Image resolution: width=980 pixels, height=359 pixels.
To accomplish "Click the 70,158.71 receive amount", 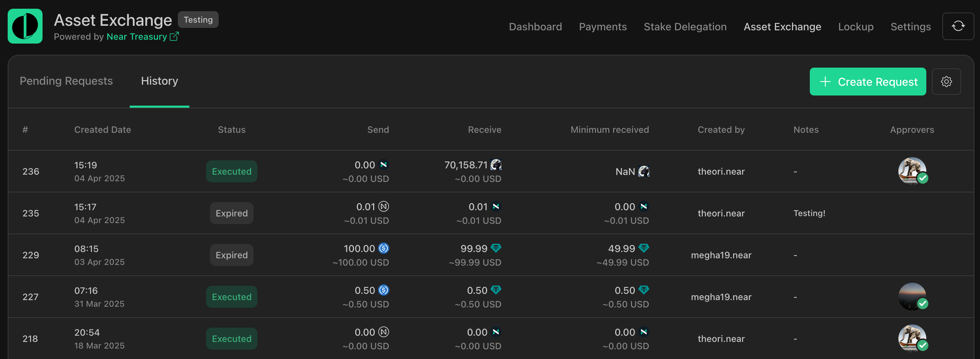I will click(466, 165).
